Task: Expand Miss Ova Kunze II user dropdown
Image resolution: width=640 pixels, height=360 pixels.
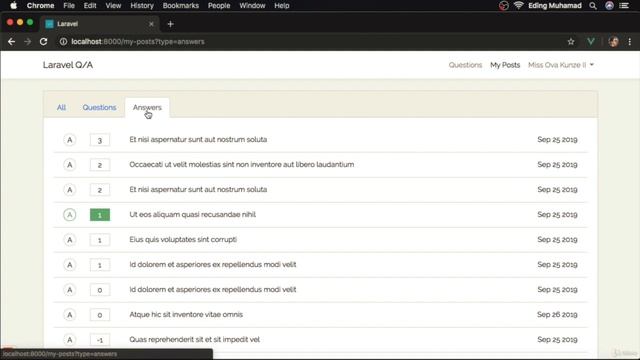Action: pyautogui.click(x=560, y=65)
